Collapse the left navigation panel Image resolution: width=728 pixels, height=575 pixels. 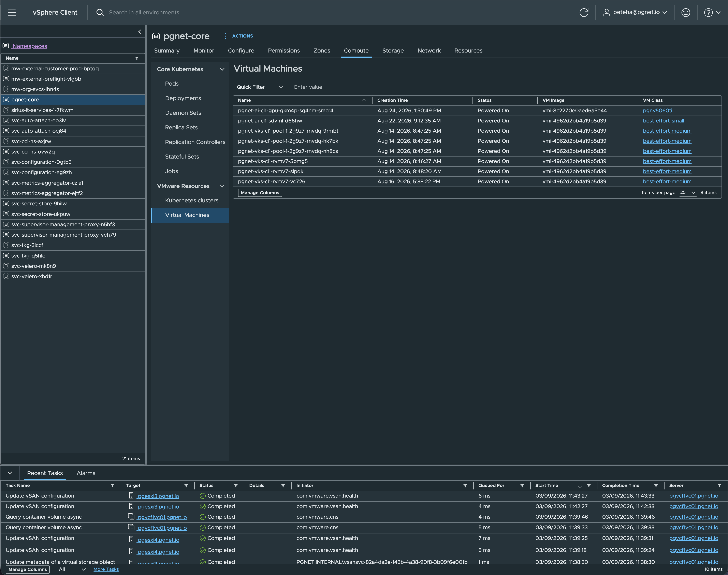click(x=140, y=32)
